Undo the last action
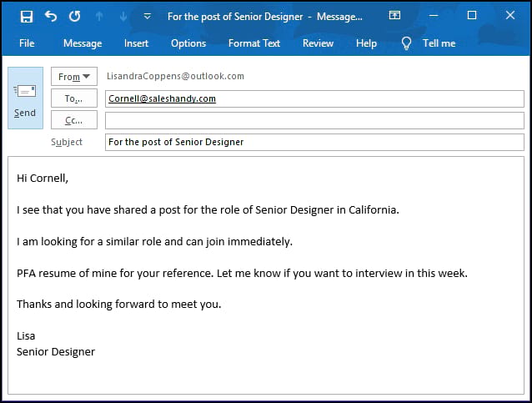532x403 pixels. pos(51,16)
